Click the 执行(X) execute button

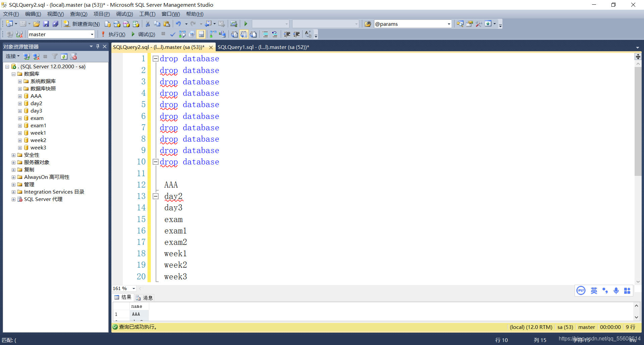(x=113, y=34)
